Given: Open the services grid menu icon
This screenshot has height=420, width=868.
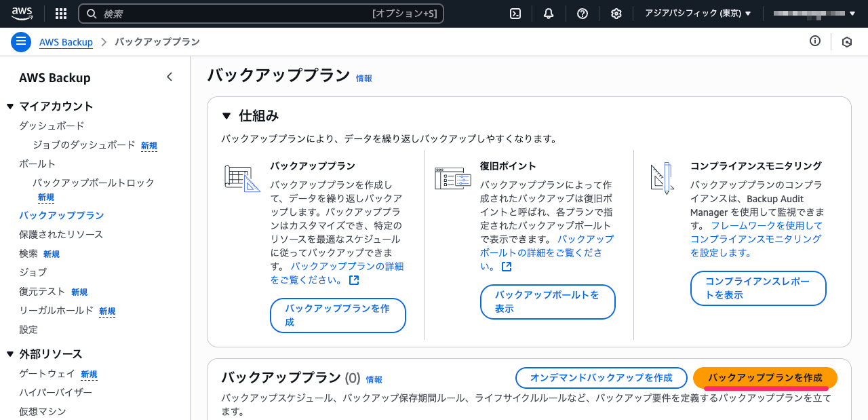Looking at the screenshot, I should (x=61, y=14).
